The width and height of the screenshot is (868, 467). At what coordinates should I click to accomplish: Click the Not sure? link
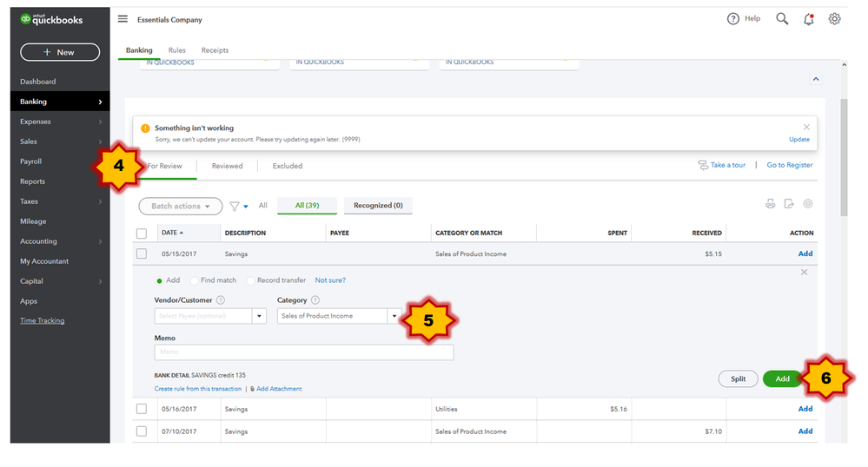pos(330,280)
